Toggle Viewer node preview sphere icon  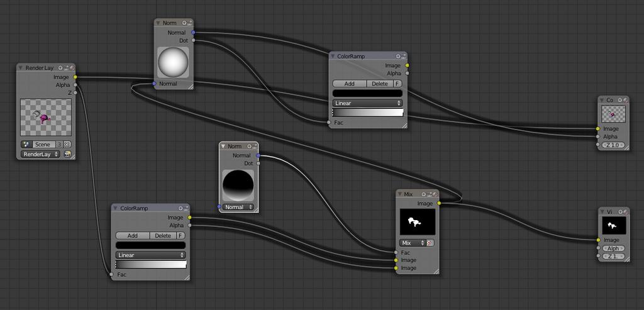[625, 211]
